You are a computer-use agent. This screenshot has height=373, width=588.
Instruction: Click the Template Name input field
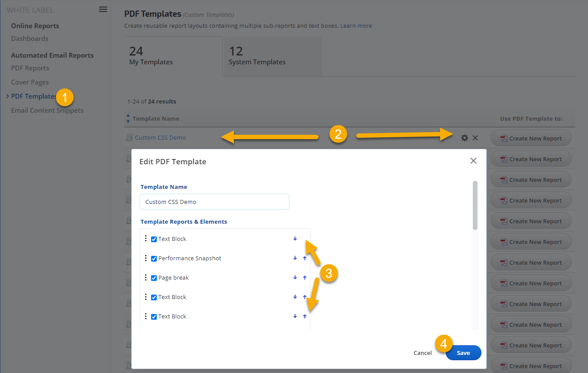coord(214,202)
